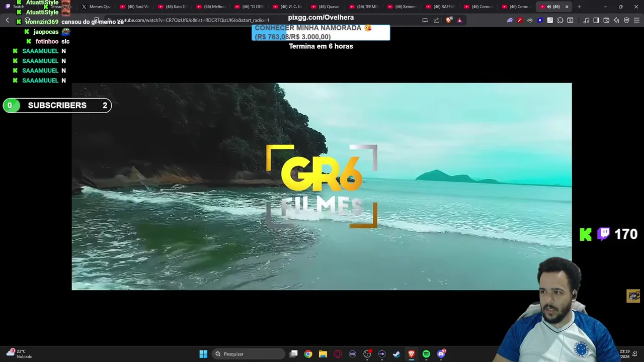Open the browser hamburger menu
The image size is (644, 362).
(x=637, y=20)
